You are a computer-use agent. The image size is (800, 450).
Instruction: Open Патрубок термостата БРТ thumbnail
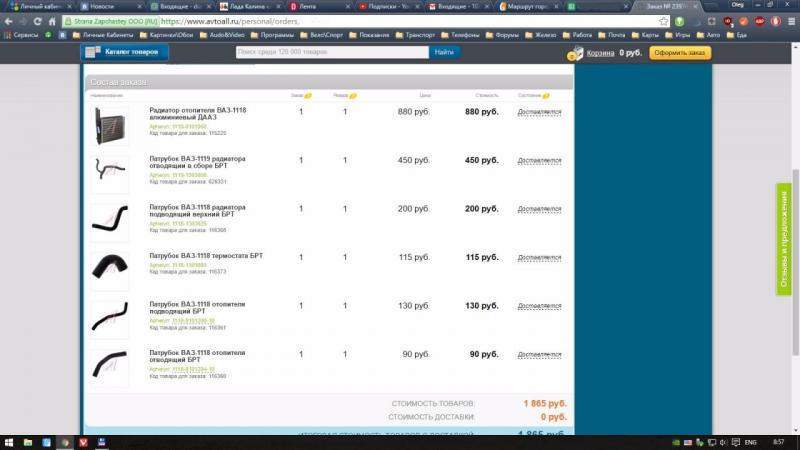click(x=110, y=270)
